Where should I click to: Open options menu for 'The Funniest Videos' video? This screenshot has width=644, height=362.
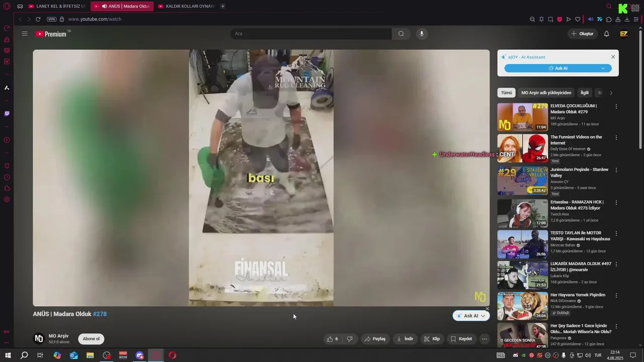pos(616,138)
